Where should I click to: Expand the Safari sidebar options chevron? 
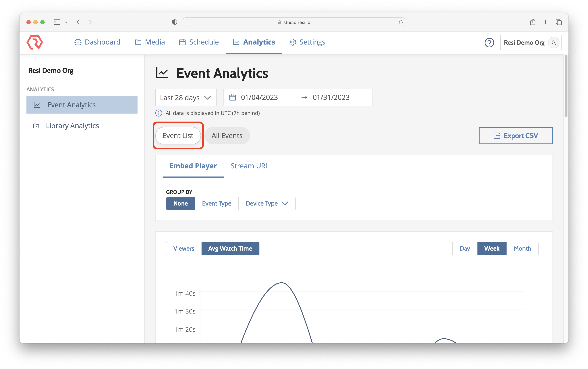pyautogui.click(x=66, y=22)
